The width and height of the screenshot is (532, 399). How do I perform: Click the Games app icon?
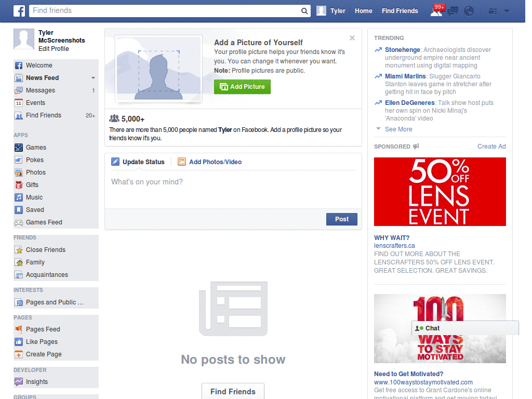coord(19,148)
